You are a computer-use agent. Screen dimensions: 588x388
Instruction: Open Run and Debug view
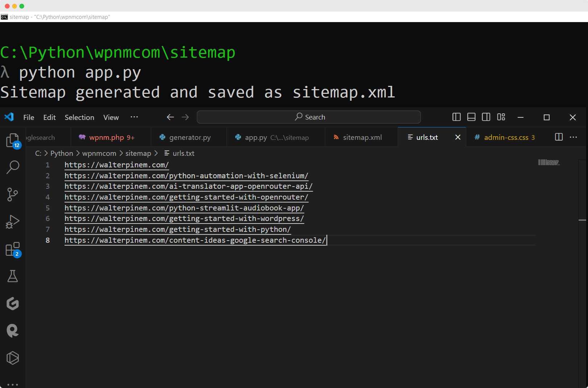(13, 222)
